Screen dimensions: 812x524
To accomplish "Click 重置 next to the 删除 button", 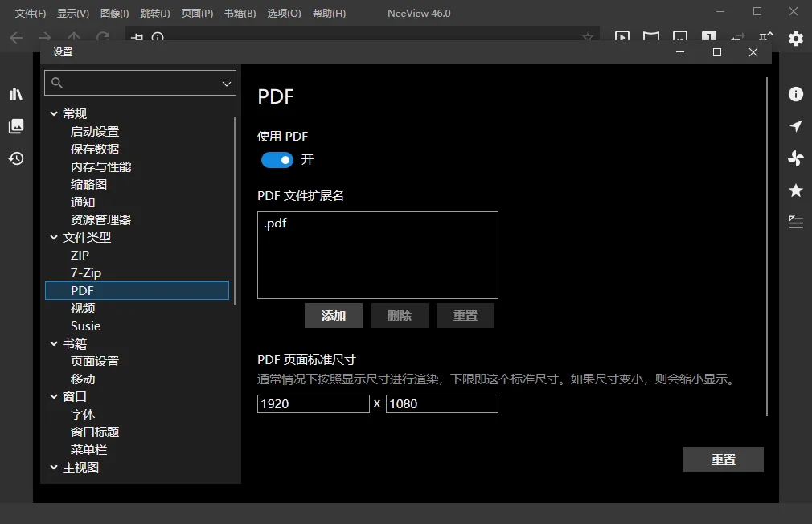I will click(465, 315).
